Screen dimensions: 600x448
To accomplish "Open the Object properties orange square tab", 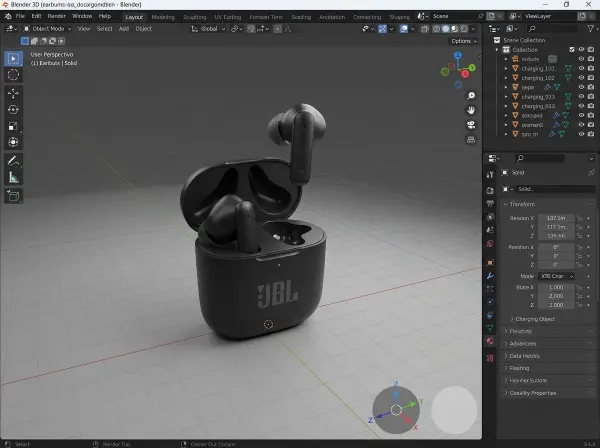I will 490,263.
